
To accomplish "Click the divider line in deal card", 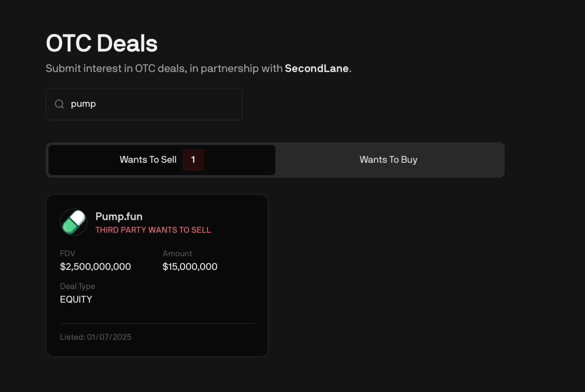I will click(157, 323).
